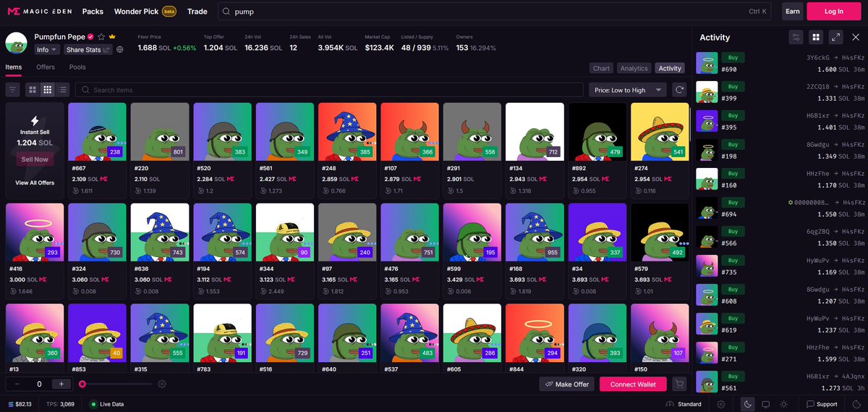Expand the Activity panel to fullscreen
This screenshot has width=868, height=412.
pos(835,37)
